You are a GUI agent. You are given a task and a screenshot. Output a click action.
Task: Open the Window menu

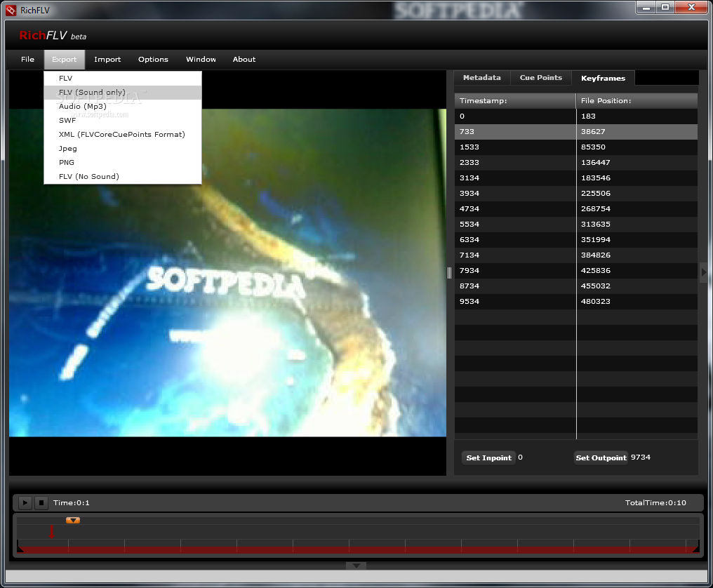tap(201, 59)
